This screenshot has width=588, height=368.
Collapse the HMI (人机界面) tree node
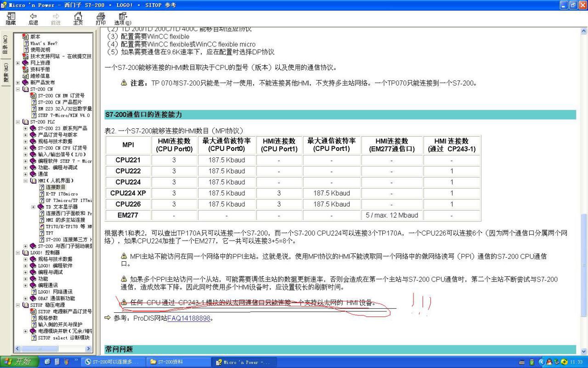click(x=26, y=181)
